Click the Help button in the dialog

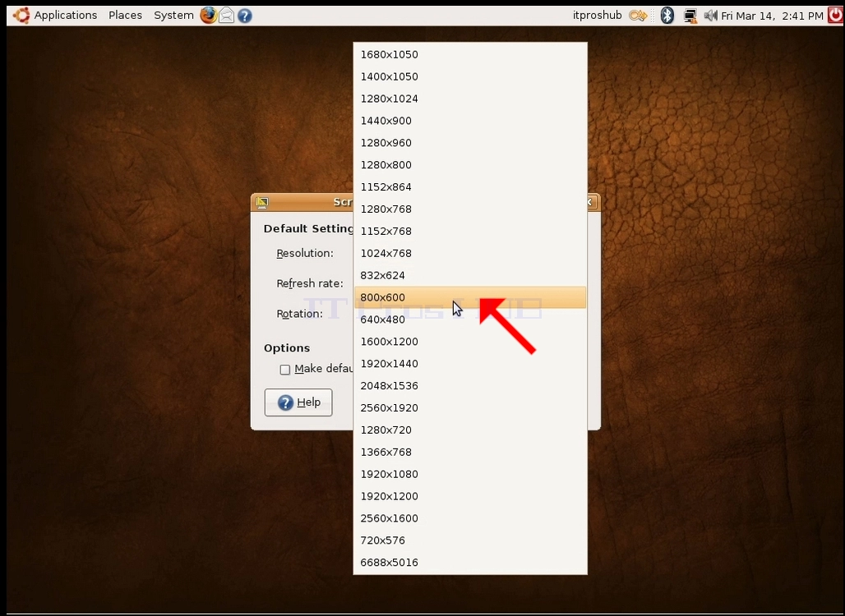(298, 402)
